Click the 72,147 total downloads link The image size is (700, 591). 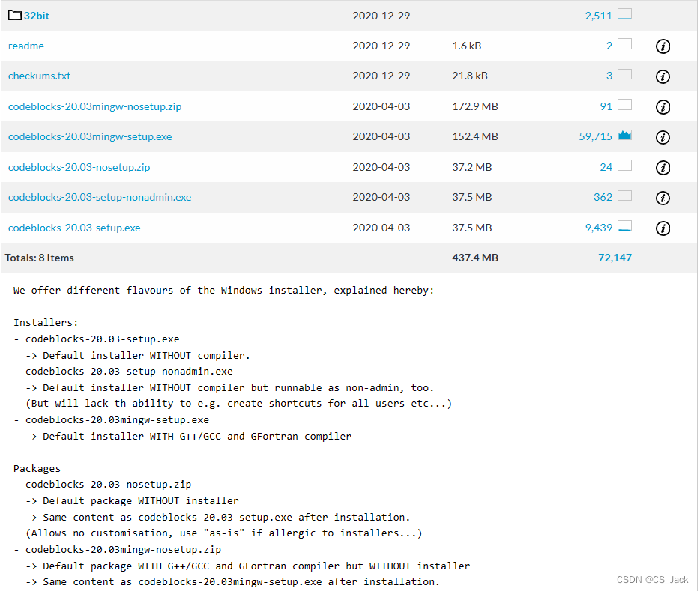[x=613, y=257]
